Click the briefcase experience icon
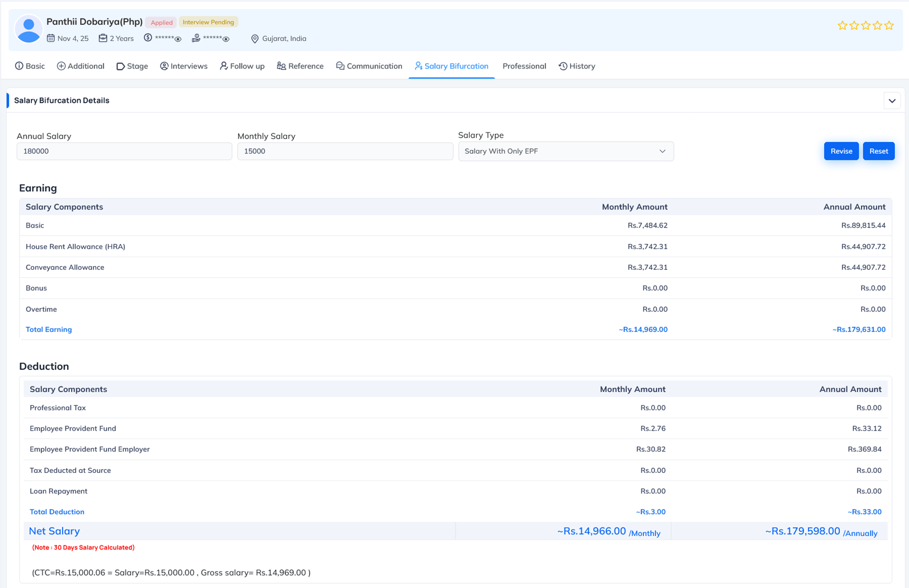Image resolution: width=909 pixels, height=588 pixels. point(103,38)
